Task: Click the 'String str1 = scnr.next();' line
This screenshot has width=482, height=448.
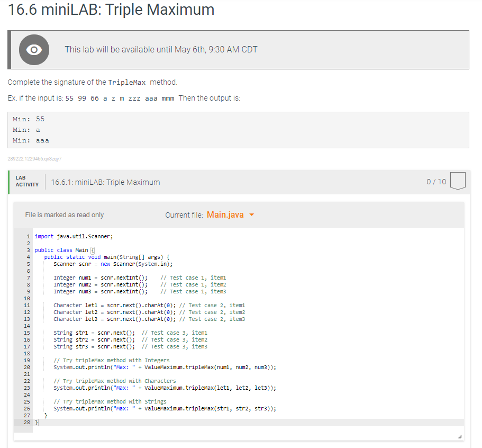Action: [130, 333]
